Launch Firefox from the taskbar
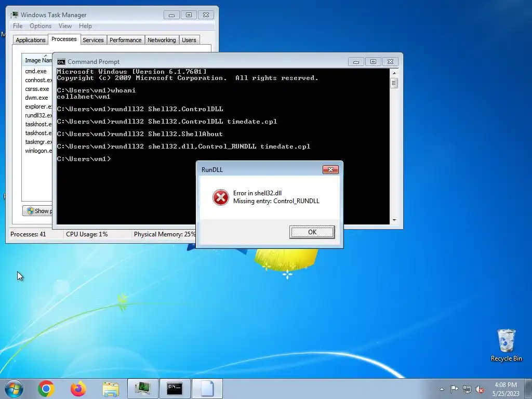The width and height of the screenshot is (532, 399). [x=78, y=389]
